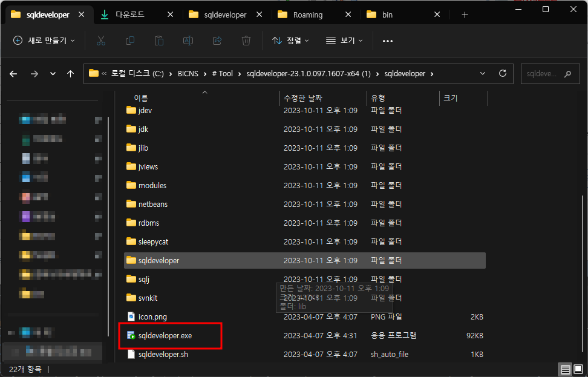
Task: Select the sqldeveloper.exe application icon
Action: click(x=131, y=335)
